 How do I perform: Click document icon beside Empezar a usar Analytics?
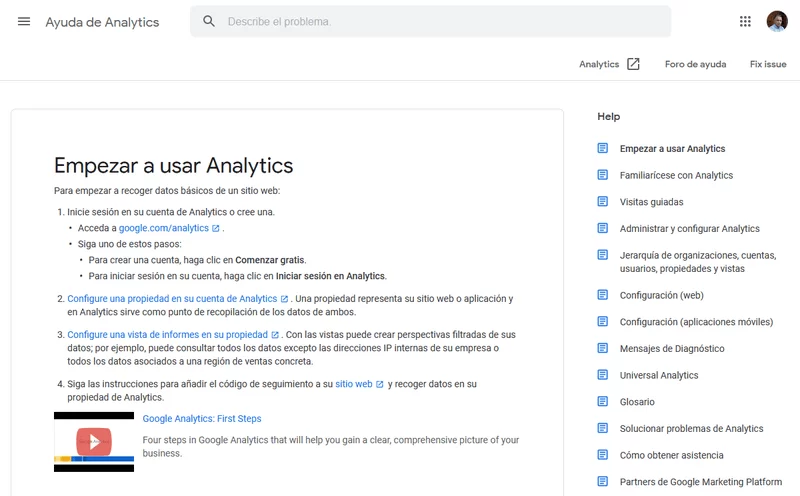coord(603,148)
